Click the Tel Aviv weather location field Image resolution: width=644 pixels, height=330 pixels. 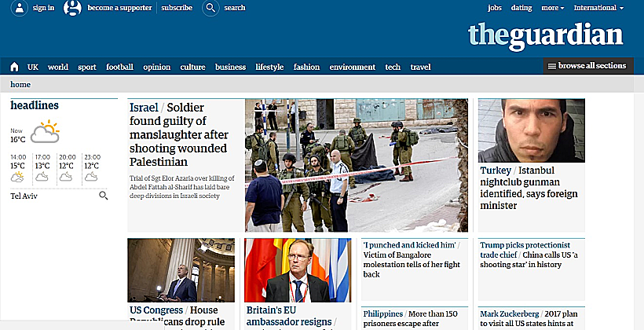pyautogui.click(x=53, y=196)
